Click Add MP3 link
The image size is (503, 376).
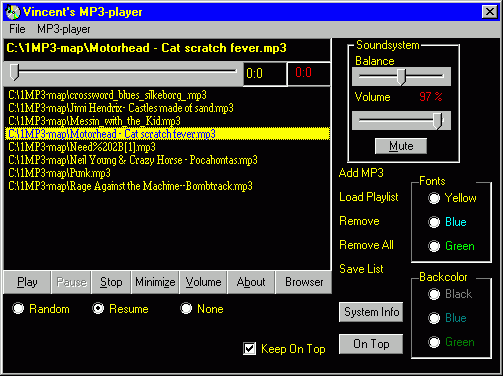(361, 173)
